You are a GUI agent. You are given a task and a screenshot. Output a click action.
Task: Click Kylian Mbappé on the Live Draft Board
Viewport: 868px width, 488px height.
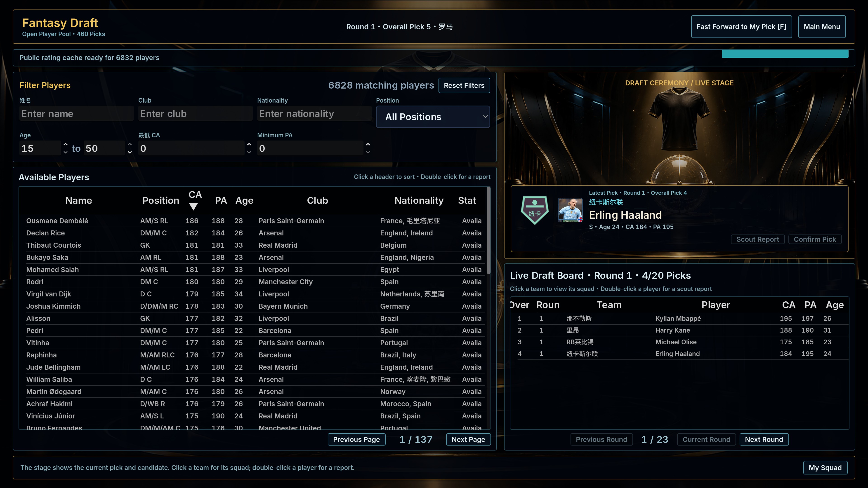tap(678, 319)
